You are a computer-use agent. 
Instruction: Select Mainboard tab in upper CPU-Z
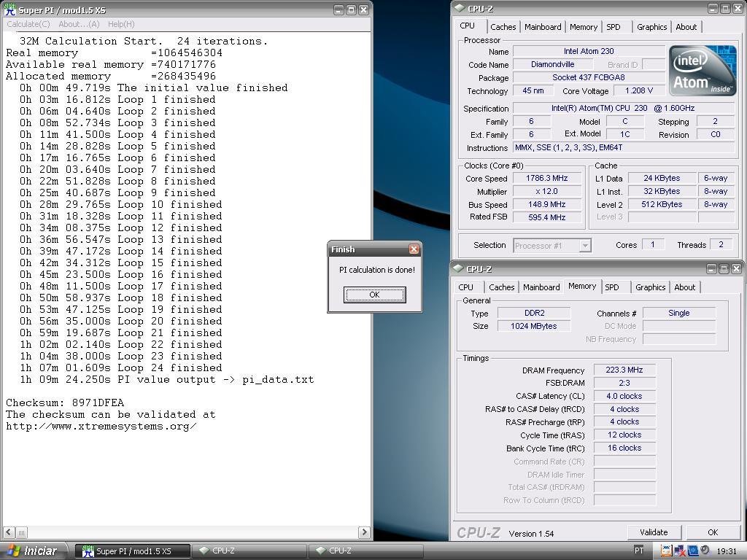pyautogui.click(x=543, y=27)
